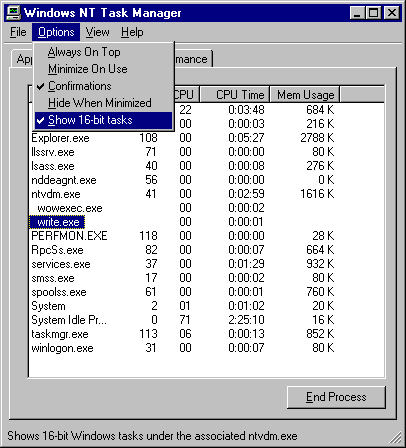Open the Help menu
Viewport: 406px width, 448px height.
click(x=132, y=32)
